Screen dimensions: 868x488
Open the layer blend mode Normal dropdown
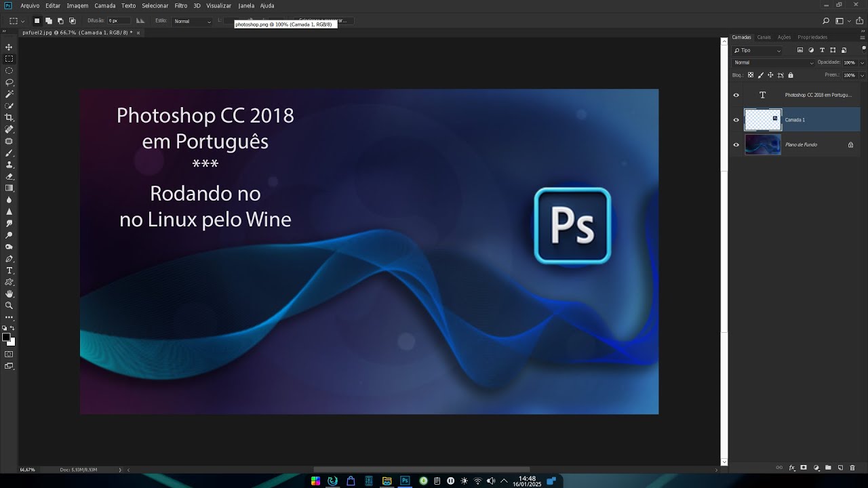[x=774, y=62]
